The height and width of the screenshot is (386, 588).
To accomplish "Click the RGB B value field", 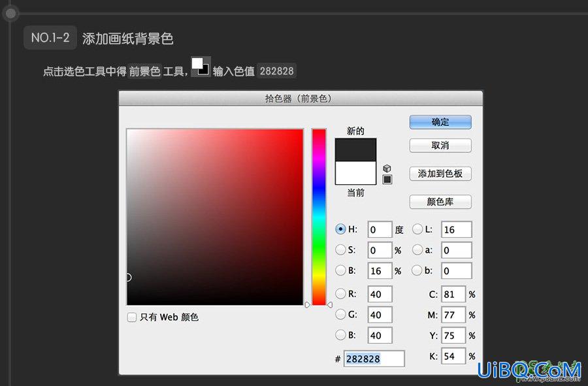I will pyautogui.click(x=380, y=336).
